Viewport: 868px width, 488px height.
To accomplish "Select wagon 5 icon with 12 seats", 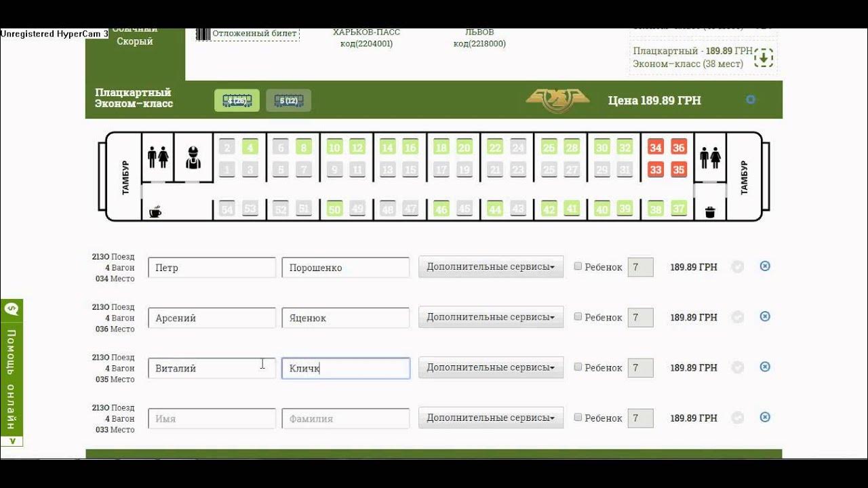I will click(x=288, y=101).
